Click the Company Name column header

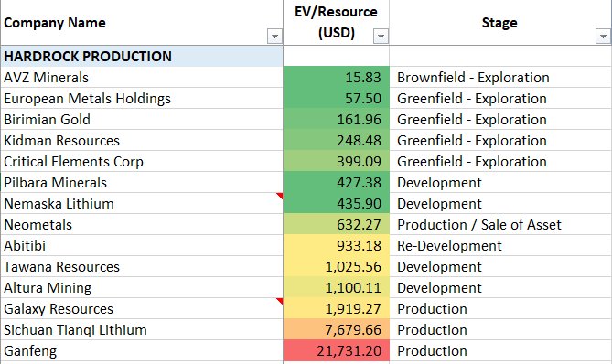coord(55,23)
